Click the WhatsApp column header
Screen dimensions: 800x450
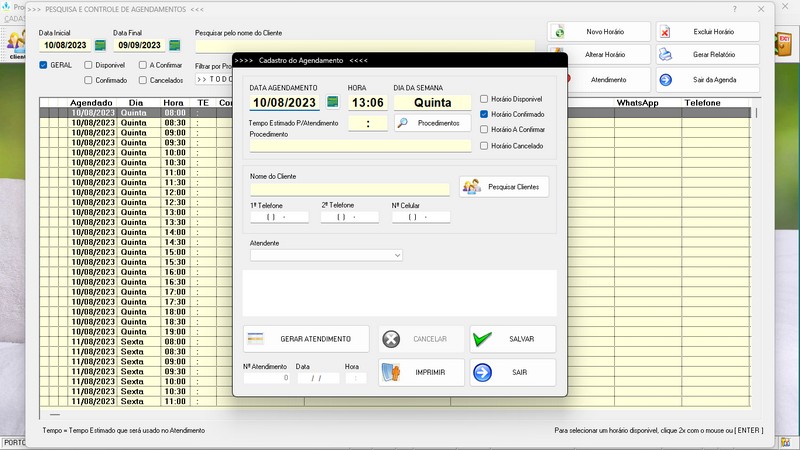[638, 103]
